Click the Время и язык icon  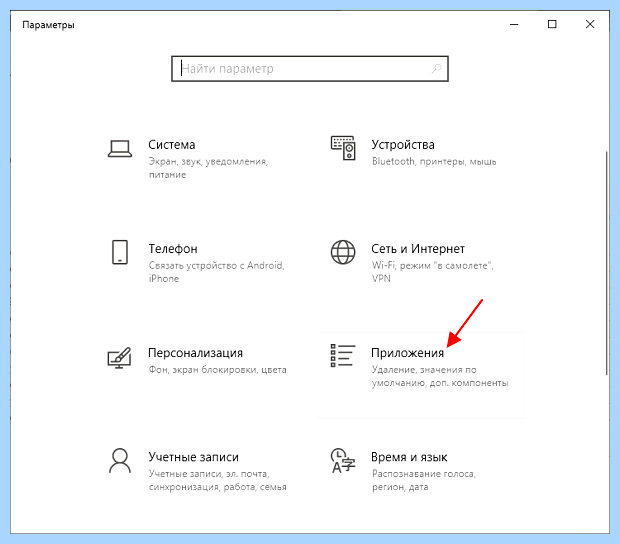click(x=343, y=461)
